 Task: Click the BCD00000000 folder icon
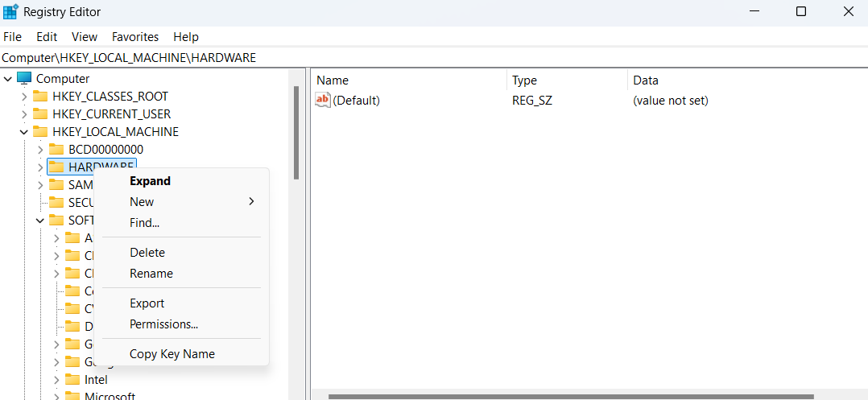pyautogui.click(x=56, y=150)
